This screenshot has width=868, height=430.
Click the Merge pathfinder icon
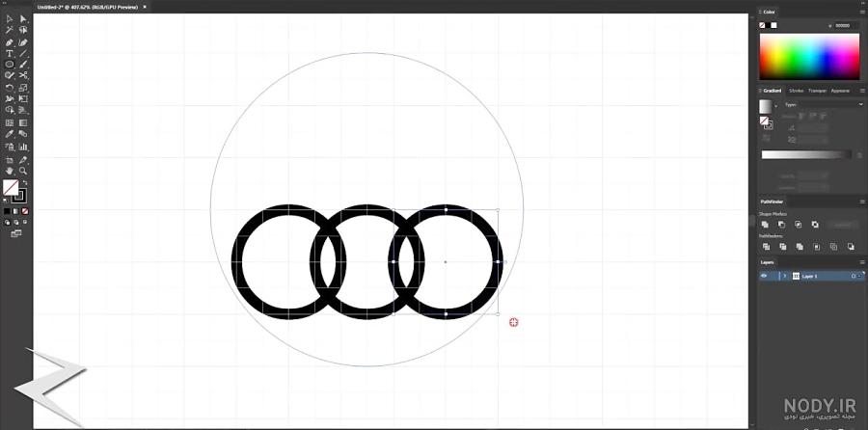click(800, 247)
